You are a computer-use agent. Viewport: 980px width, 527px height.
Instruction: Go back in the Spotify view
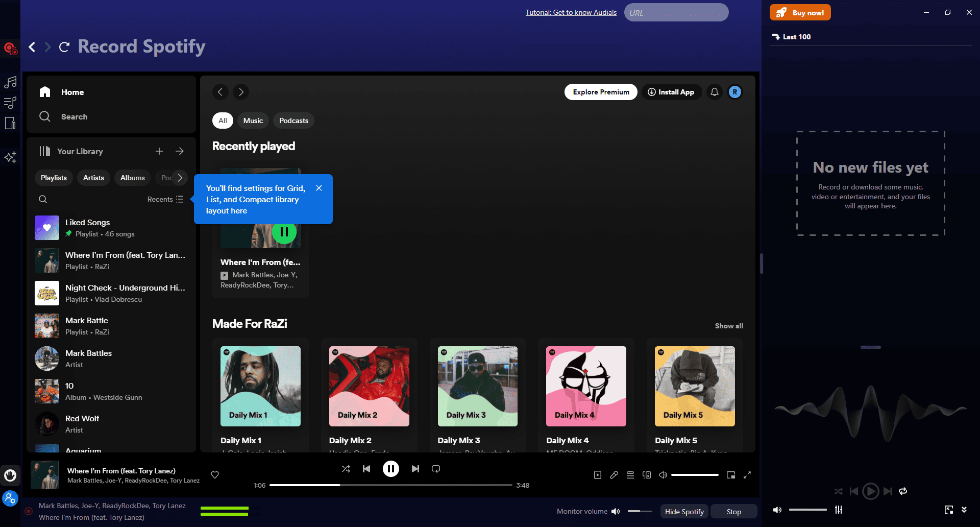tap(220, 92)
